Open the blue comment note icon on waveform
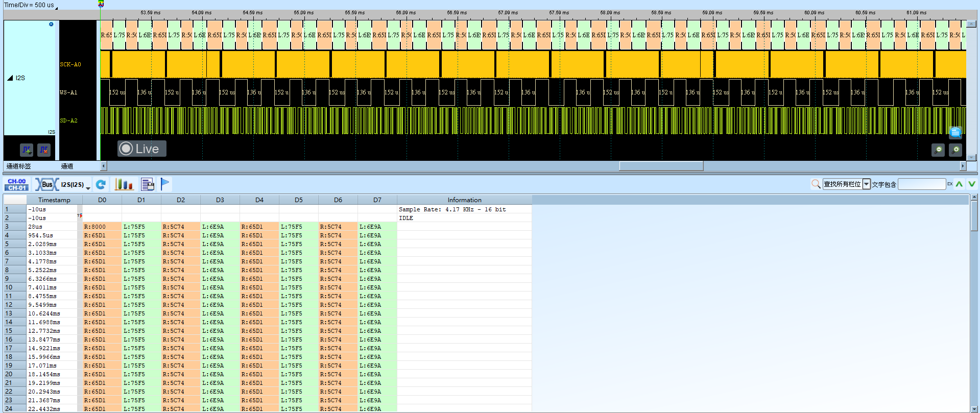The width and height of the screenshot is (980, 413). (x=955, y=133)
